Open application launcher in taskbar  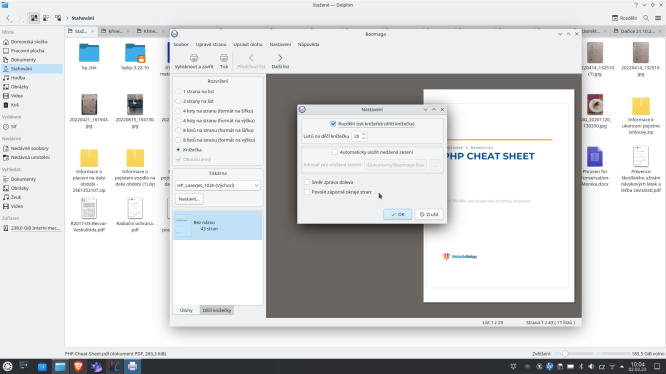click(7, 366)
